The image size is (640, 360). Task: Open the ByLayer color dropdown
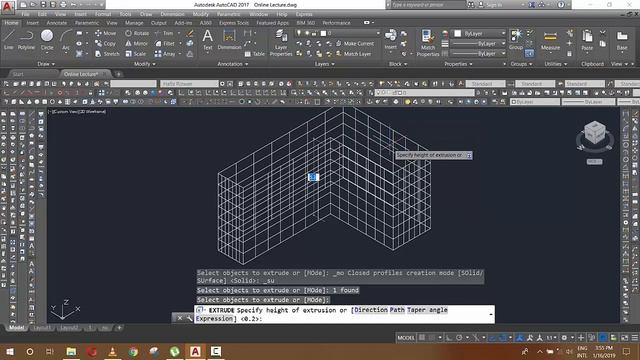tap(480, 33)
